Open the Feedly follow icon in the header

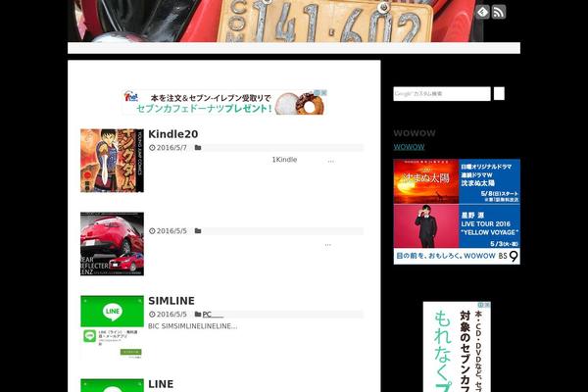[482, 12]
